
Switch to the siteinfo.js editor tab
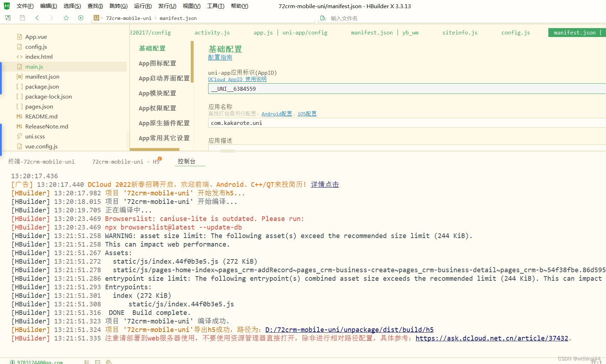click(460, 32)
